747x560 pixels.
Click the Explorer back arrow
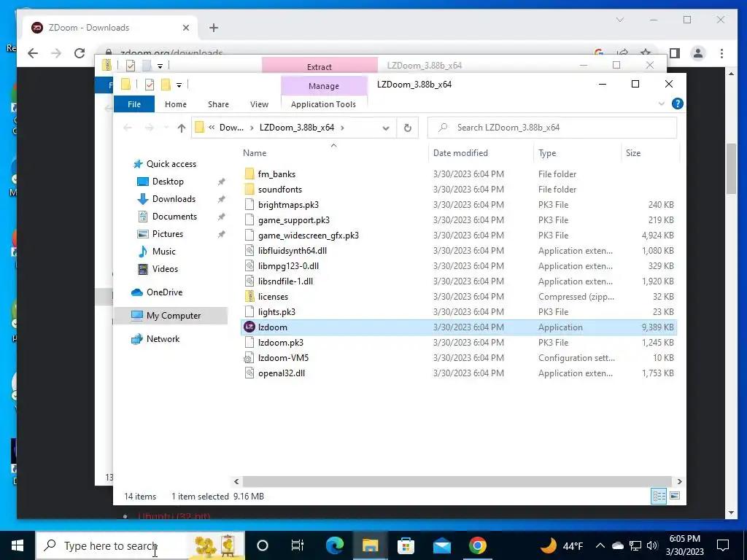click(127, 128)
